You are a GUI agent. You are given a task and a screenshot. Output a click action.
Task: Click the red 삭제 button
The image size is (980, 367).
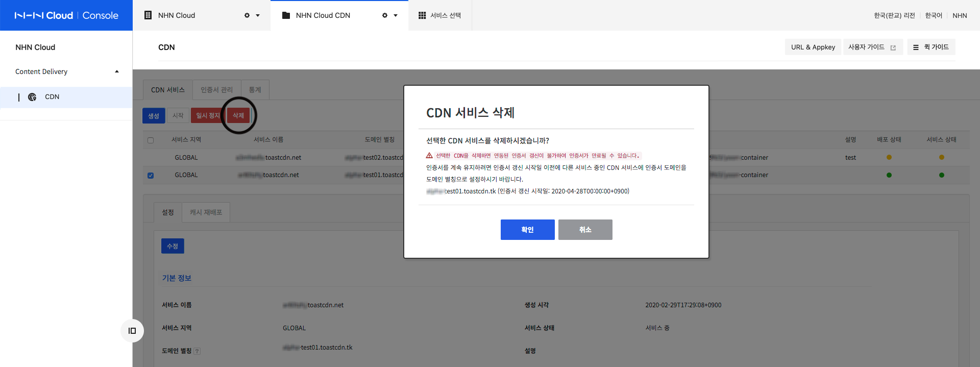pyautogui.click(x=238, y=116)
